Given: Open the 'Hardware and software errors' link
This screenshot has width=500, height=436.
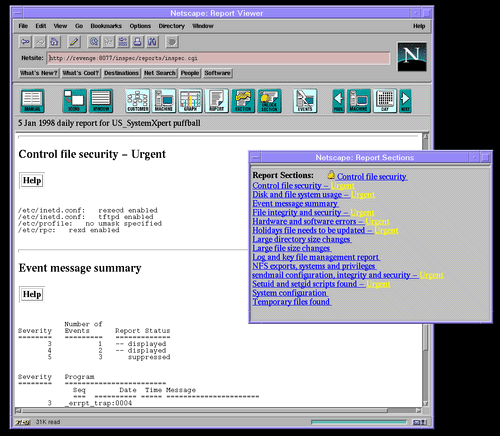Looking at the screenshot, I should (321, 222).
